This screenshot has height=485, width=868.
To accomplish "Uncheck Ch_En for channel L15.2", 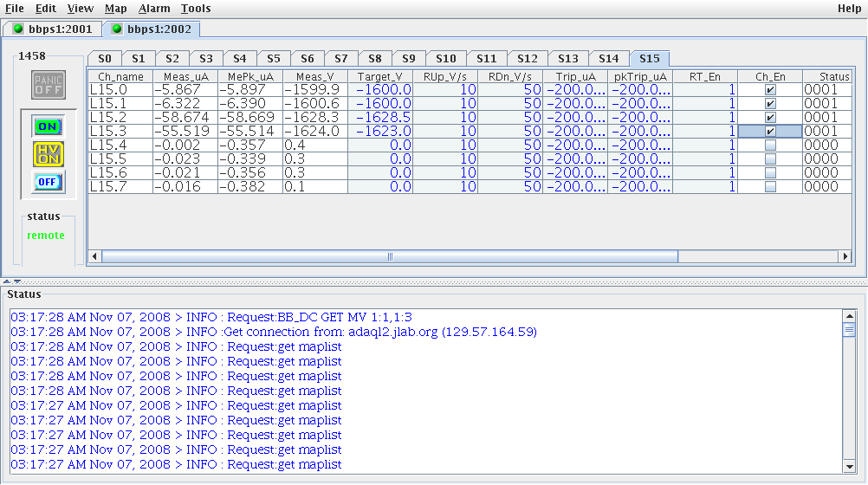I will coord(770,118).
